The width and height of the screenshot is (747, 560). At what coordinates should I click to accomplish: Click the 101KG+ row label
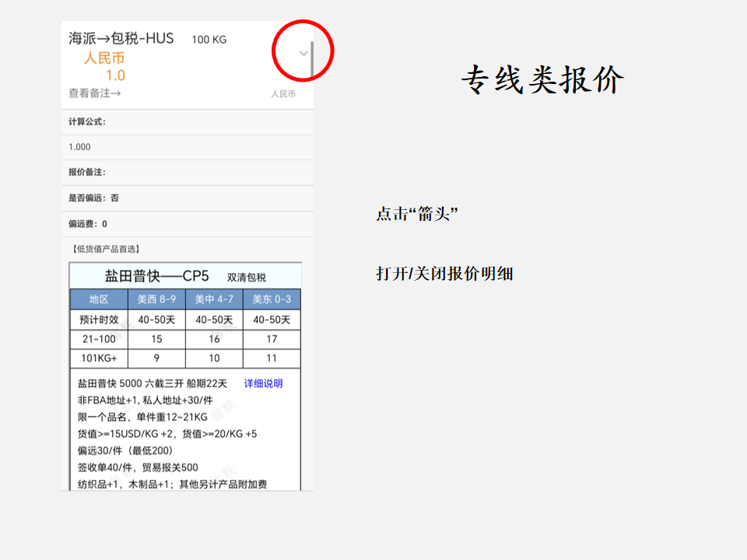[x=99, y=359]
